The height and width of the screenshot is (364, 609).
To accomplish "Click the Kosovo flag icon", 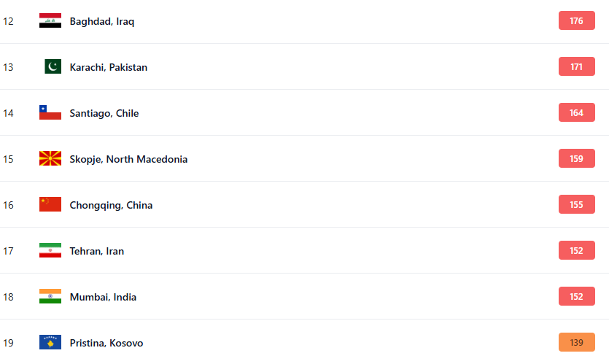I will [50, 343].
